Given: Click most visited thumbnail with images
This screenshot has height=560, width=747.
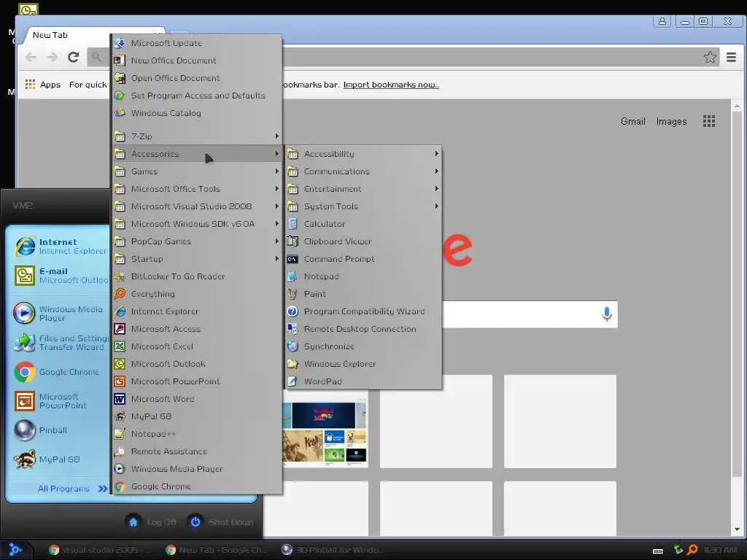Looking at the screenshot, I should tap(325, 433).
